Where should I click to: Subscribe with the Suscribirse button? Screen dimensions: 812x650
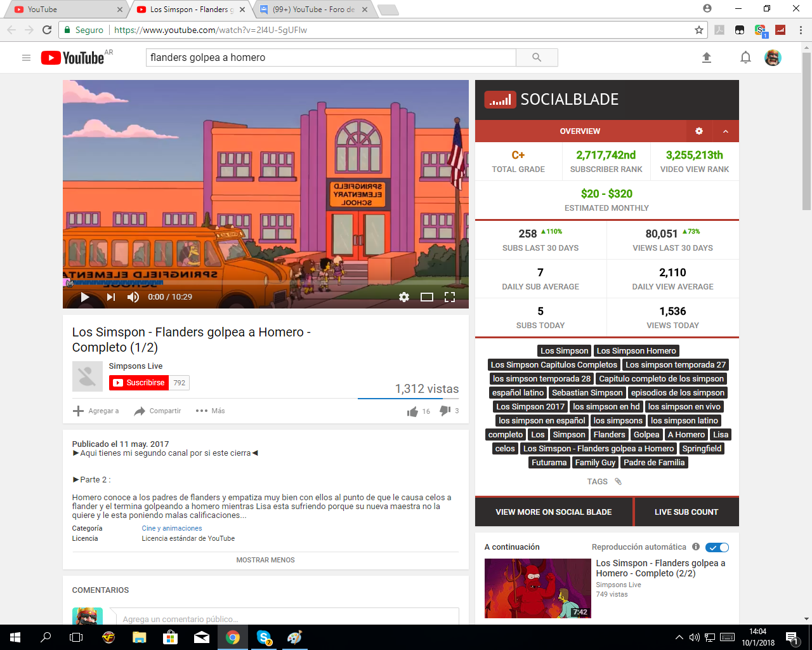pyautogui.click(x=139, y=383)
